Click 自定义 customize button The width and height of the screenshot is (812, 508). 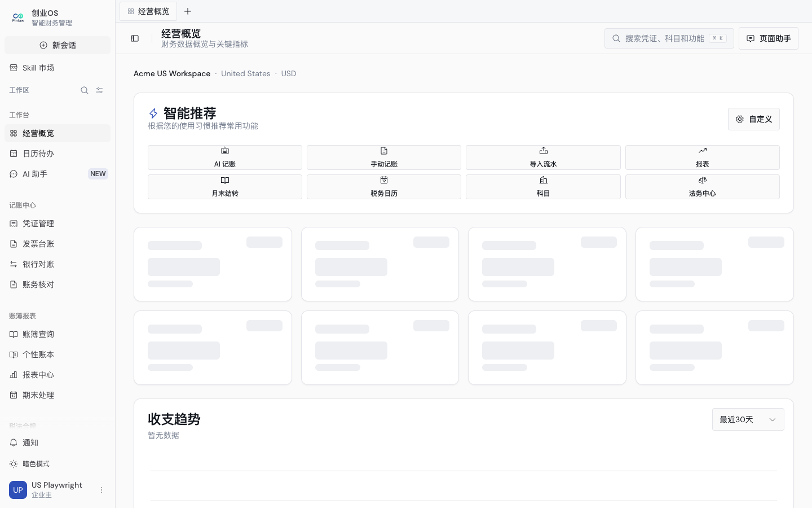point(754,119)
